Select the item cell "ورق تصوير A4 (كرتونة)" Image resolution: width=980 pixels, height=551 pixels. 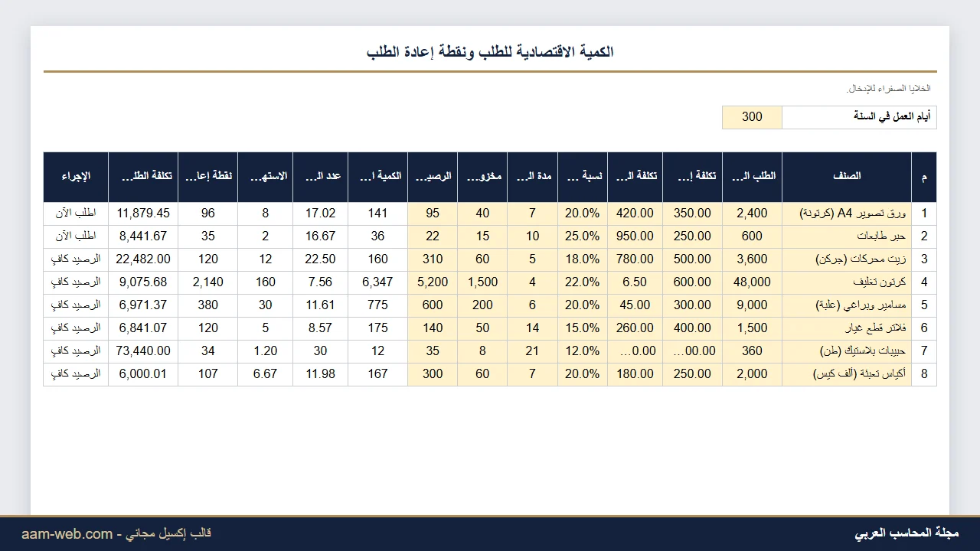tap(847, 214)
